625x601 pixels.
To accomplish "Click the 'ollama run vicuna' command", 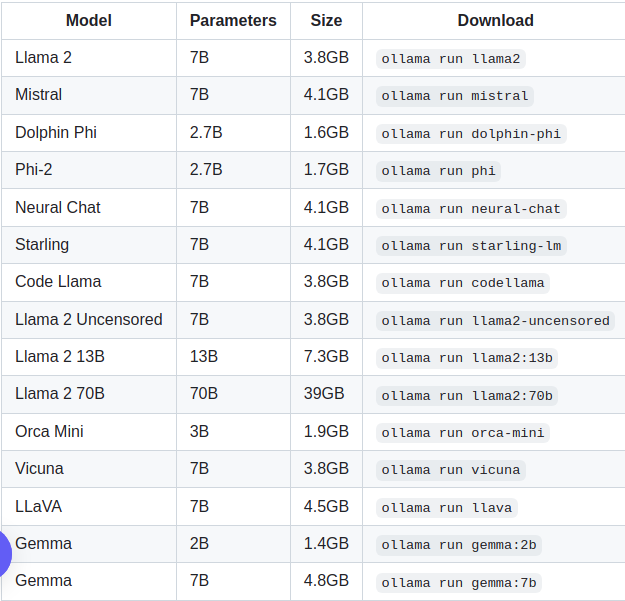I will [450, 470].
